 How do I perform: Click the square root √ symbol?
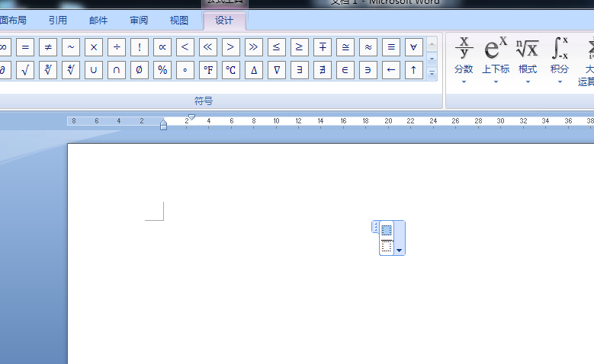(25, 70)
